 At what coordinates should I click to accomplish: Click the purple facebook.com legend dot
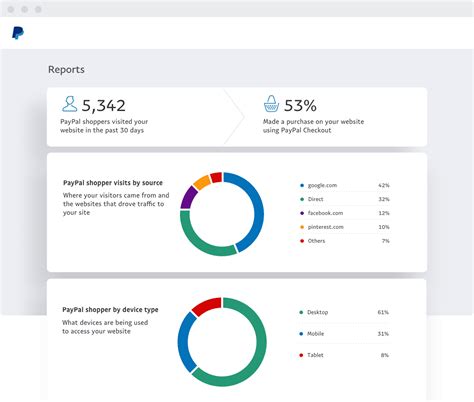302,213
